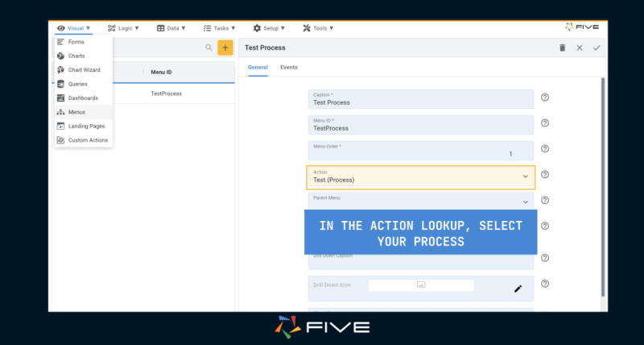This screenshot has width=644, height=345.
Task: Show help for Menu ID field
Action: (545, 123)
